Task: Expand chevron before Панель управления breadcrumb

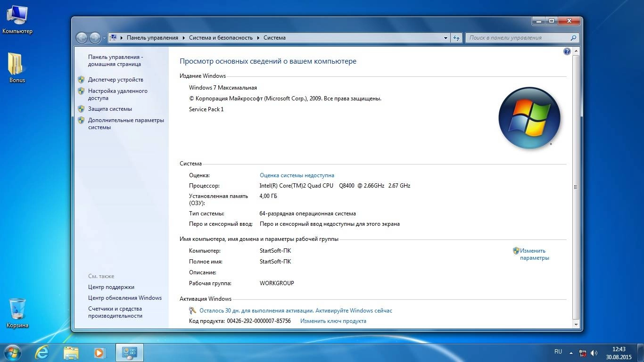Action: click(122, 38)
